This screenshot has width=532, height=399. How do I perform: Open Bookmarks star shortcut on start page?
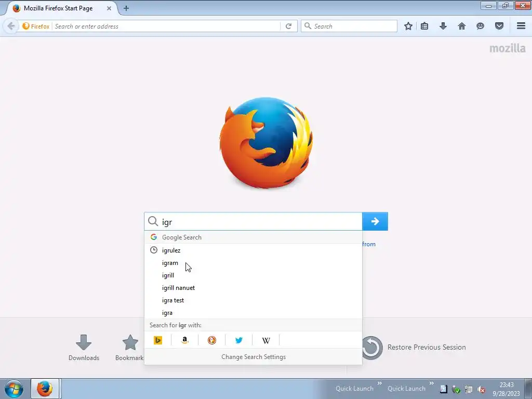[130, 348]
